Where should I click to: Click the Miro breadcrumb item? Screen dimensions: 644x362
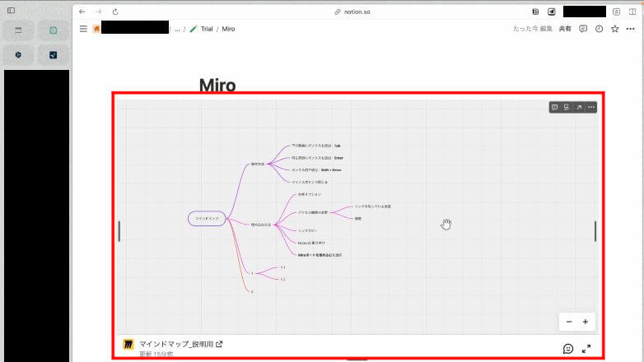point(228,29)
